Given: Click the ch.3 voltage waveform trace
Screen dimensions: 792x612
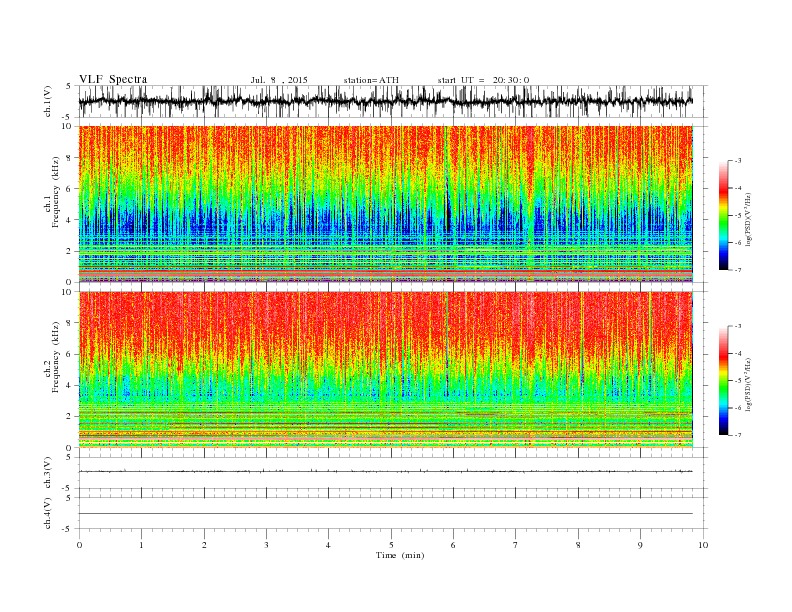Looking at the screenshot, I should pos(386,471).
